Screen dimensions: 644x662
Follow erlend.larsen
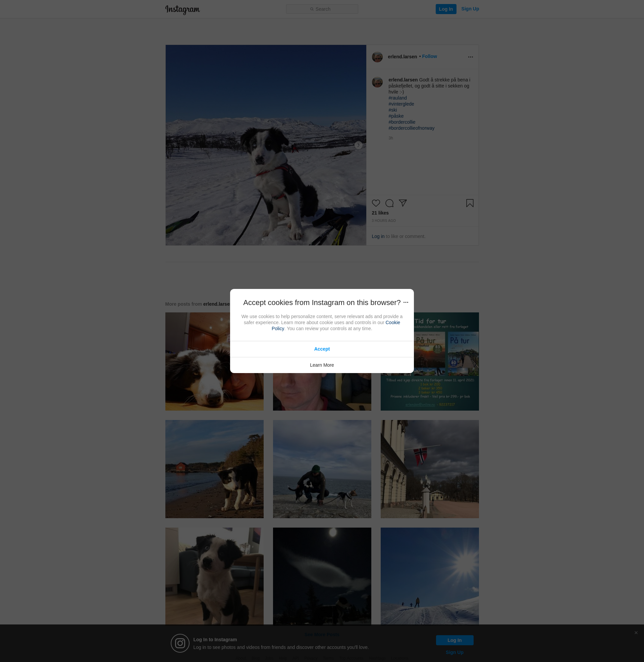coord(429,56)
